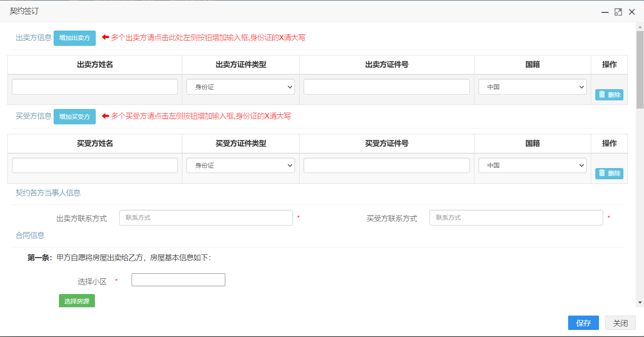Expand the buyer 国籍 dropdown
Image resolution: width=644 pixels, height=337 pixels.
pyautogui.click(x=533, y=165)
